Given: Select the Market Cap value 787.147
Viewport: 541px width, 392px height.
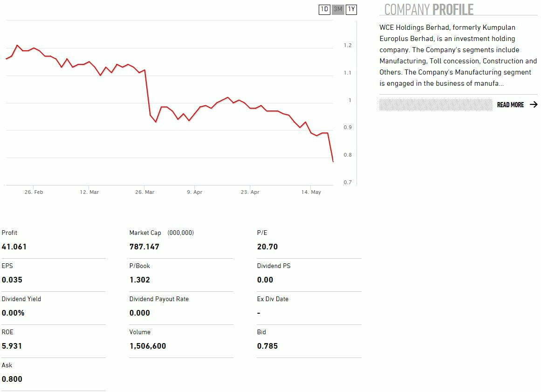Looking at the screenshot, I should 144,247.
